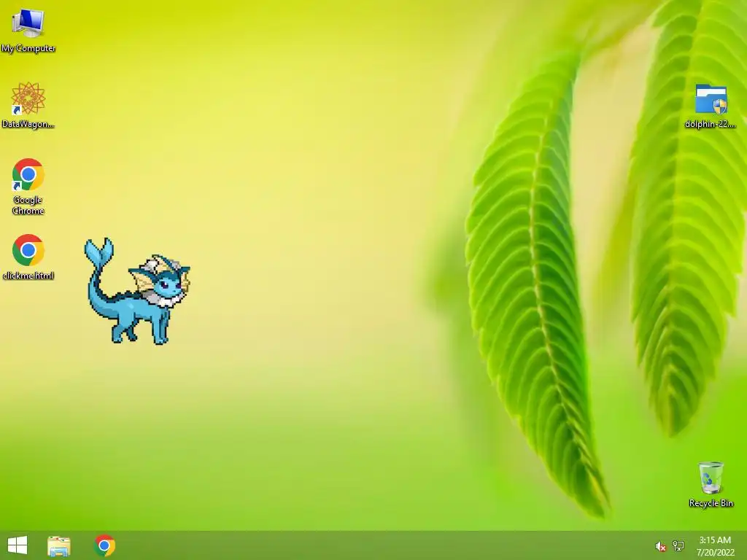This screenshot has width=747, height=560.
Task: Click the muted speaker tray icon
Action: [x=660, y=546]
